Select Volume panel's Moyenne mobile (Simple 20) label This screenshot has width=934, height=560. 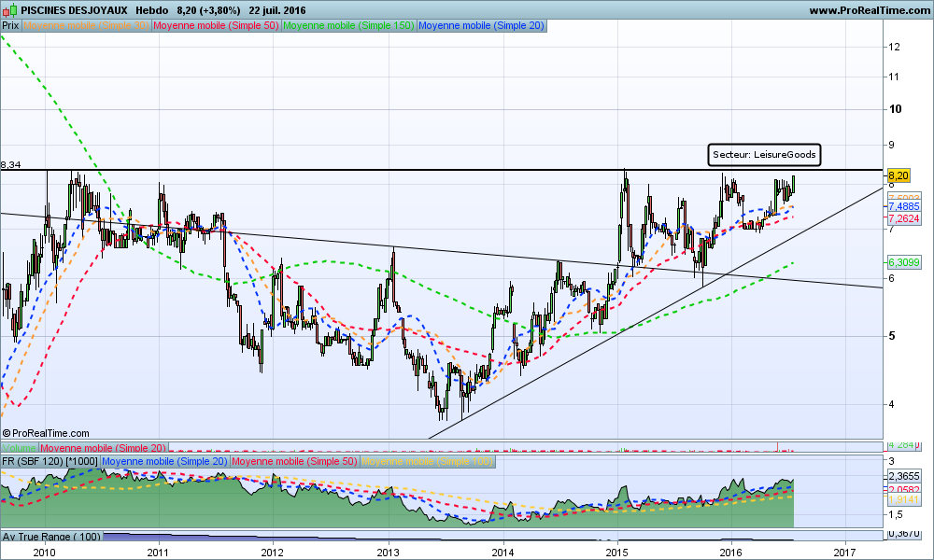click(104, 447)
